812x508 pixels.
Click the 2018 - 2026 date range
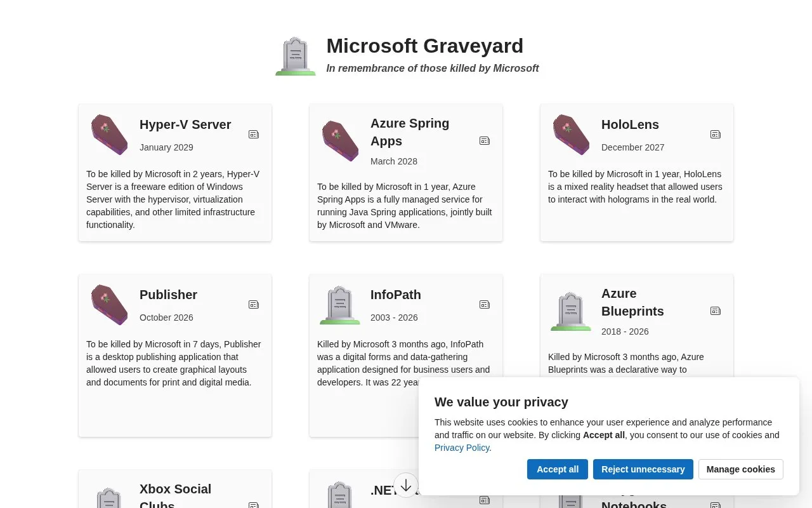point(625,331)
